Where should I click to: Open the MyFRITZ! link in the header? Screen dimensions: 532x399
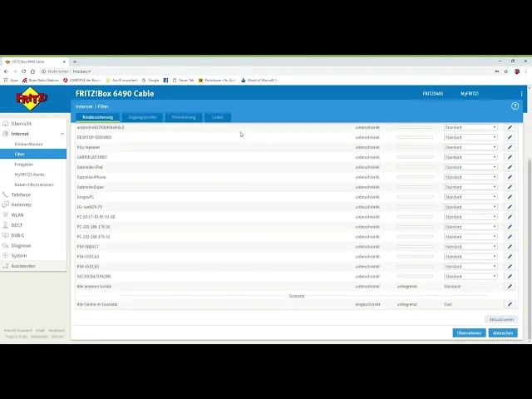pyautogui.click(x=469, y=94)
